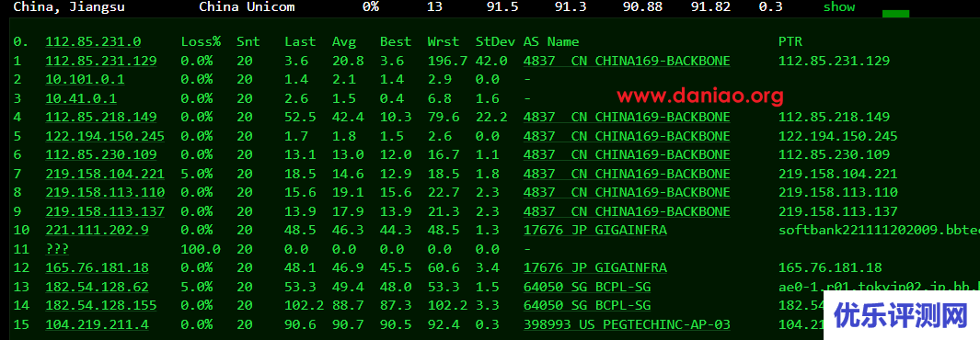Open AS 4837 CHINA169-BACKBONE link on hop 1
The width and height of the screenshot is (980, 340).
pyautogui.click(x=627, y=61)
